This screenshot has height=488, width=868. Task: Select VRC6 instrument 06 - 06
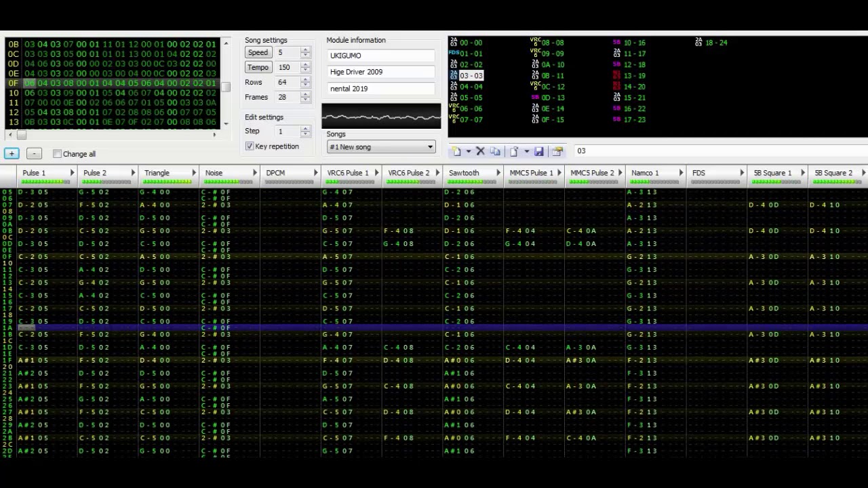(x=467, y=108)
